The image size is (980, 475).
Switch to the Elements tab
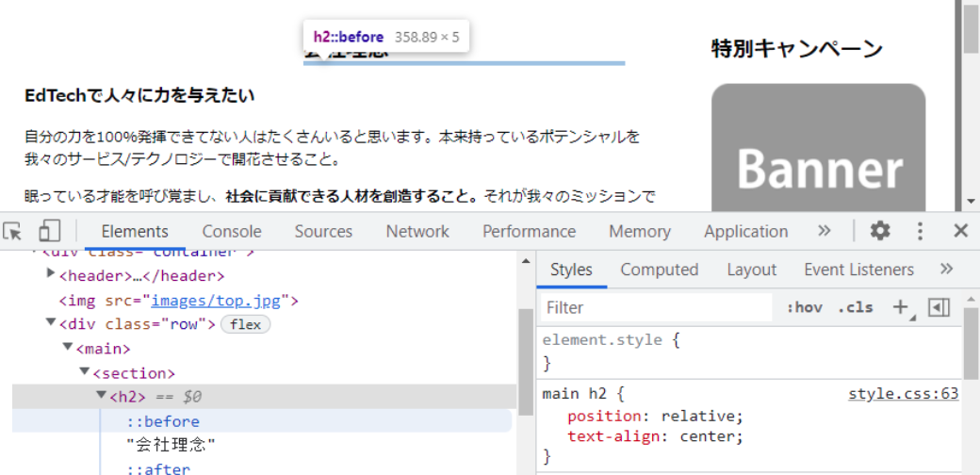[135, 231]
